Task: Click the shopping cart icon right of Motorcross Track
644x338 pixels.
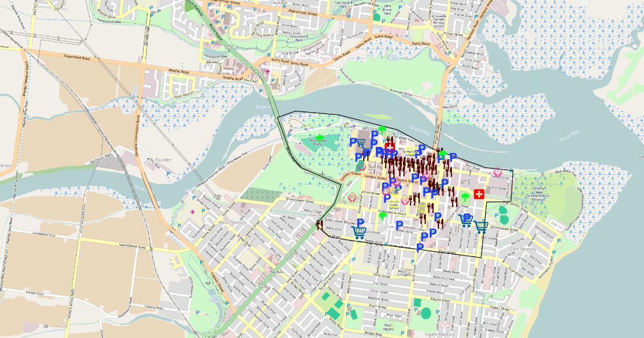Action: (x=362, y=143)
